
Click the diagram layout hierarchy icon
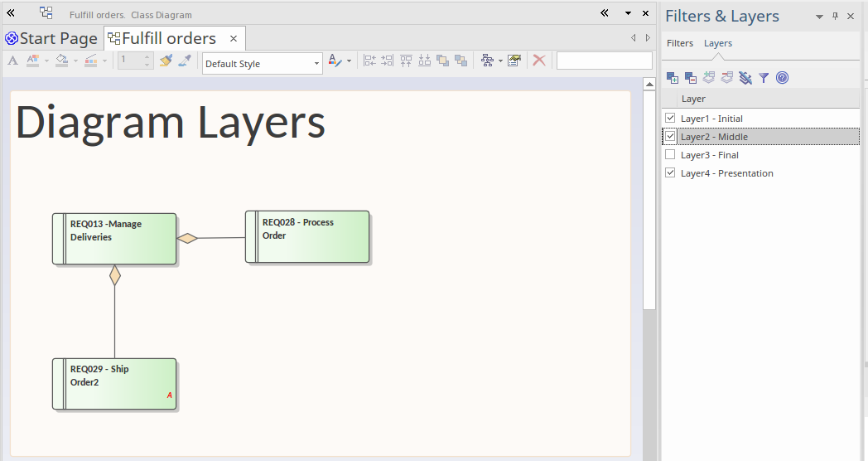coord(487,61)
